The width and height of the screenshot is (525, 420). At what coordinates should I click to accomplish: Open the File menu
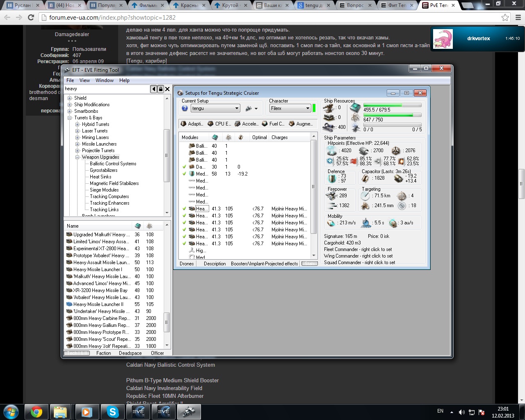coord(70,80)
